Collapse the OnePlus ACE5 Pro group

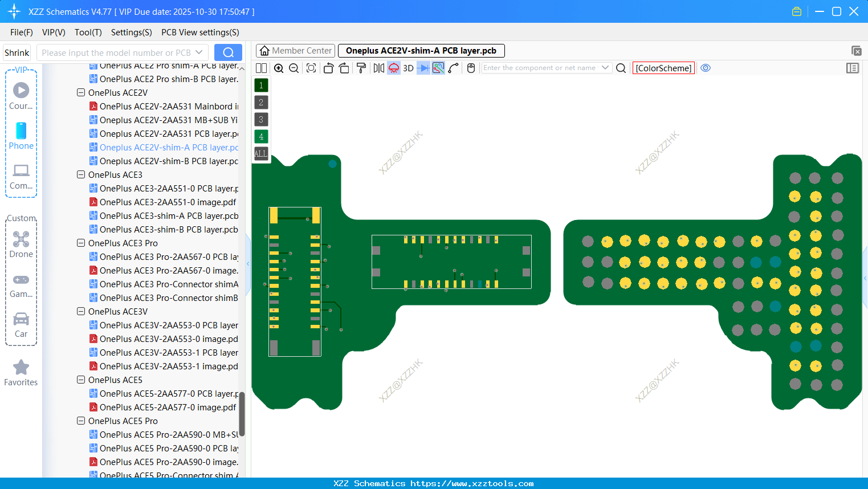click(x=80, y=421)
